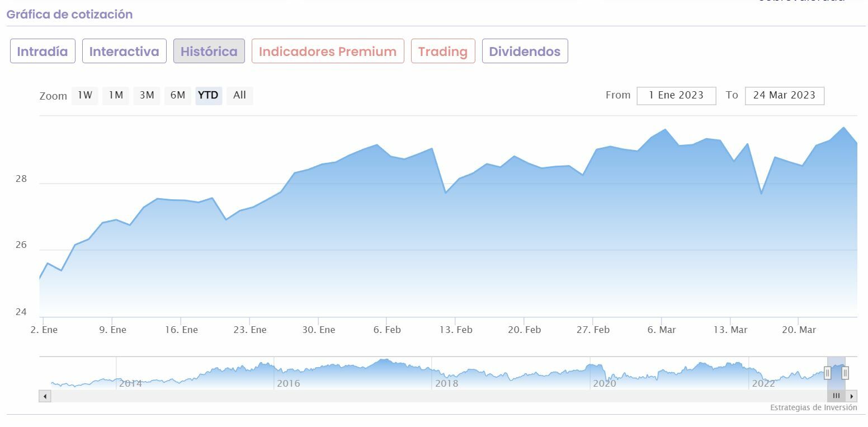Click the navigator right scroll arrow
This screenshot has height=427, width=868.
tap(852, 396)
